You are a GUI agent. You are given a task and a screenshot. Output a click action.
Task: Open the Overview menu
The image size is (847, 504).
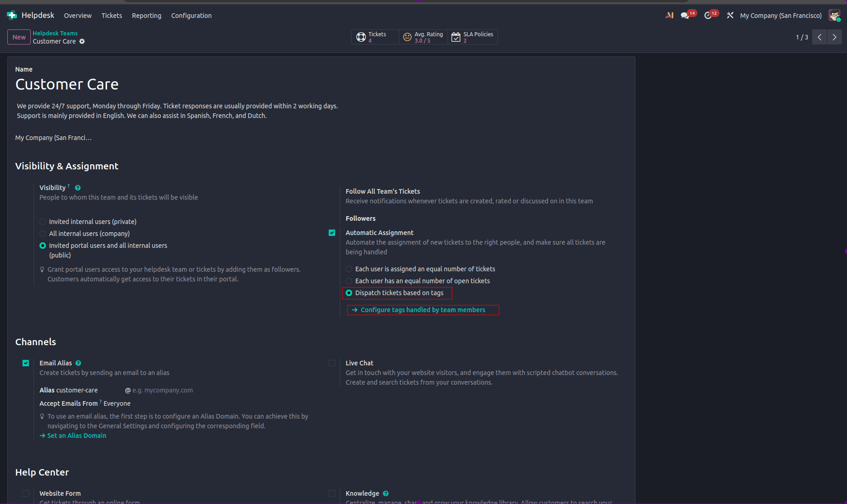(78, 16)
